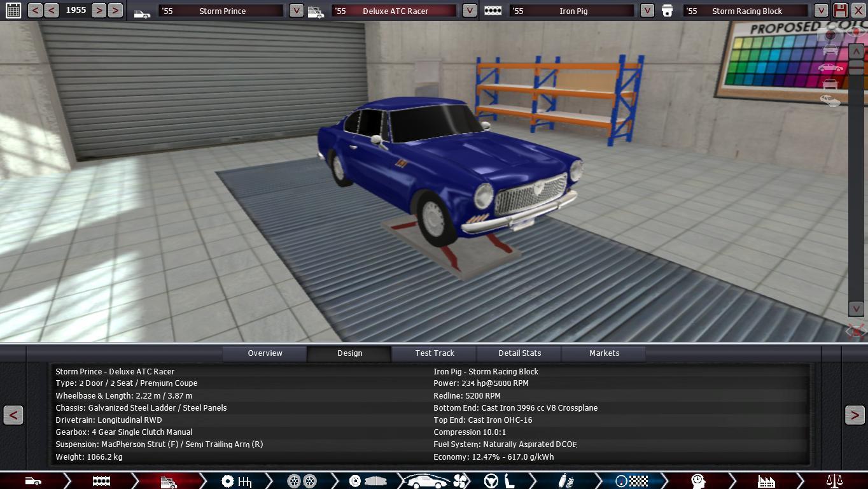Open the balance scales stage icon

click(x=834, y=481)
